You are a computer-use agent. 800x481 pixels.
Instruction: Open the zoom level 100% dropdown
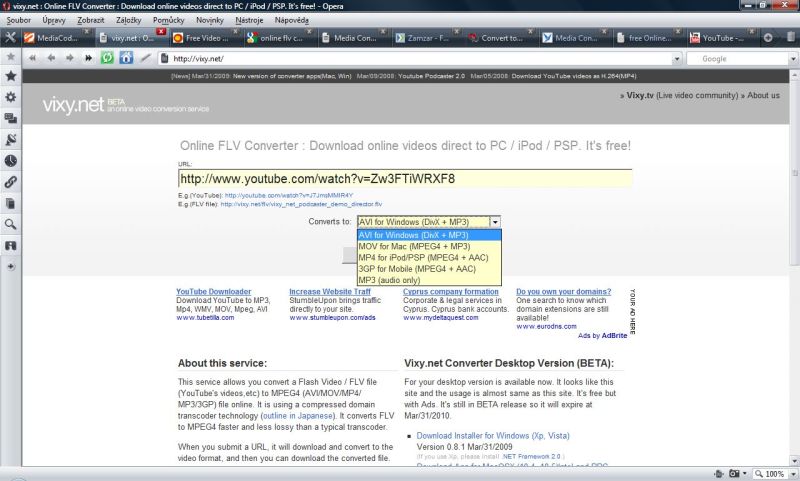click(792, 474)
